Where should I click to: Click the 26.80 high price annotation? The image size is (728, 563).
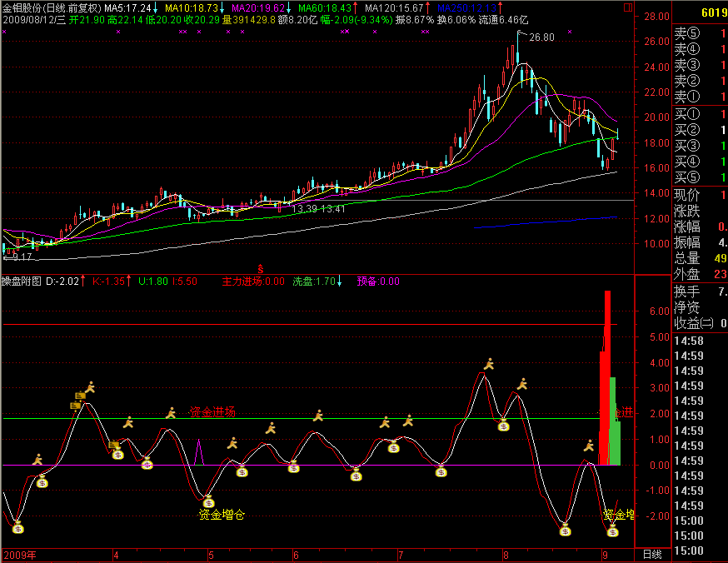coord(541,37)
